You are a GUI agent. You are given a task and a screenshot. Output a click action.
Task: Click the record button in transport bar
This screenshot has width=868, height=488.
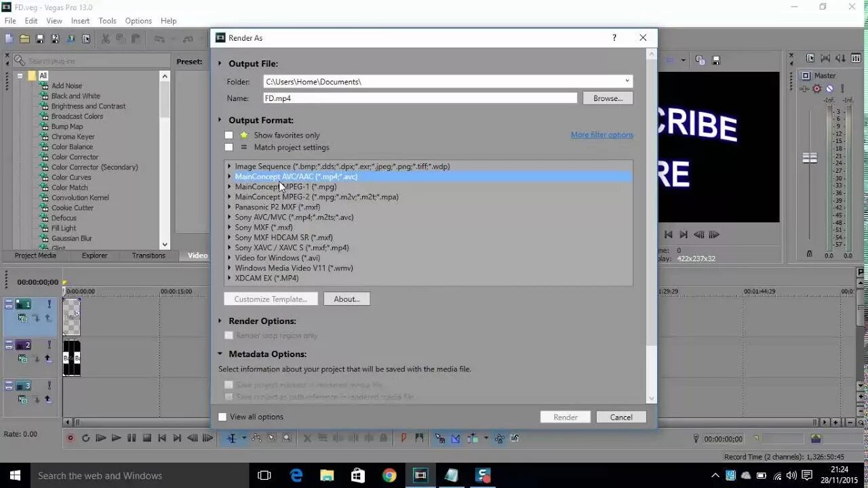(x=70, y=439)
